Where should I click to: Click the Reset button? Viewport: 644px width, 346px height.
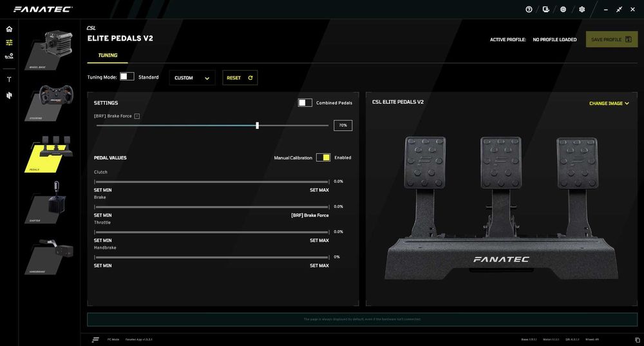(x=240, y=78)
